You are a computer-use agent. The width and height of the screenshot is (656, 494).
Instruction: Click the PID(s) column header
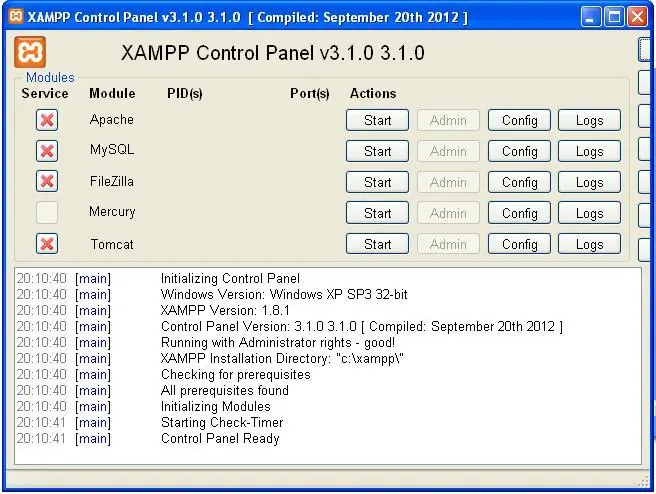coord(184,93)
